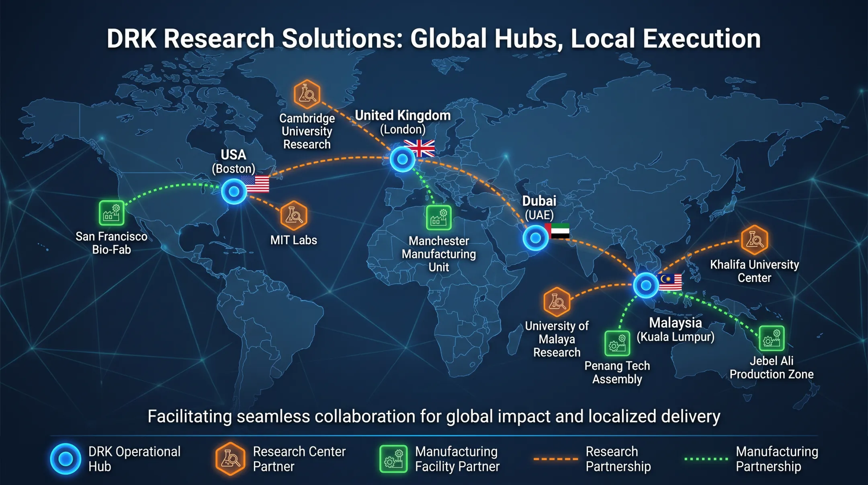Screen dimensions: 868x485
Task: Click the green dotted Manufacturing Partnership legend line
Action: [x=706, y=459]
